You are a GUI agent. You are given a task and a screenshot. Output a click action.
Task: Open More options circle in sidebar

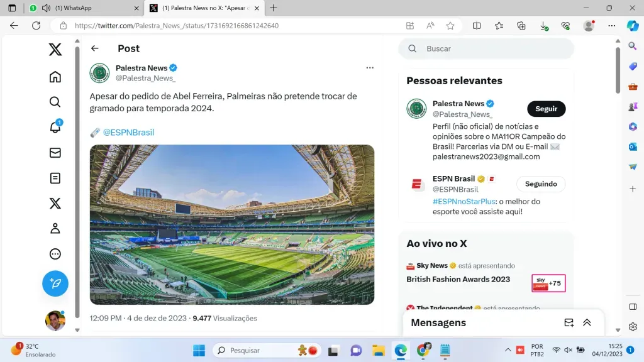click(55, 254)
